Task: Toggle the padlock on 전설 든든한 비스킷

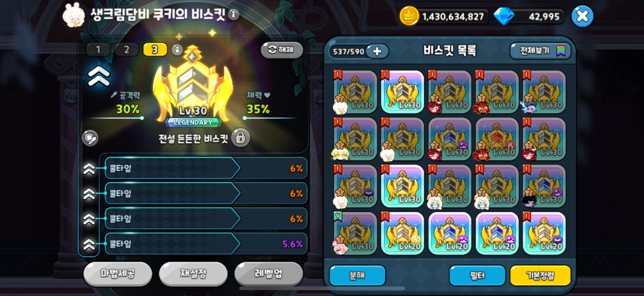Action: 241,138
